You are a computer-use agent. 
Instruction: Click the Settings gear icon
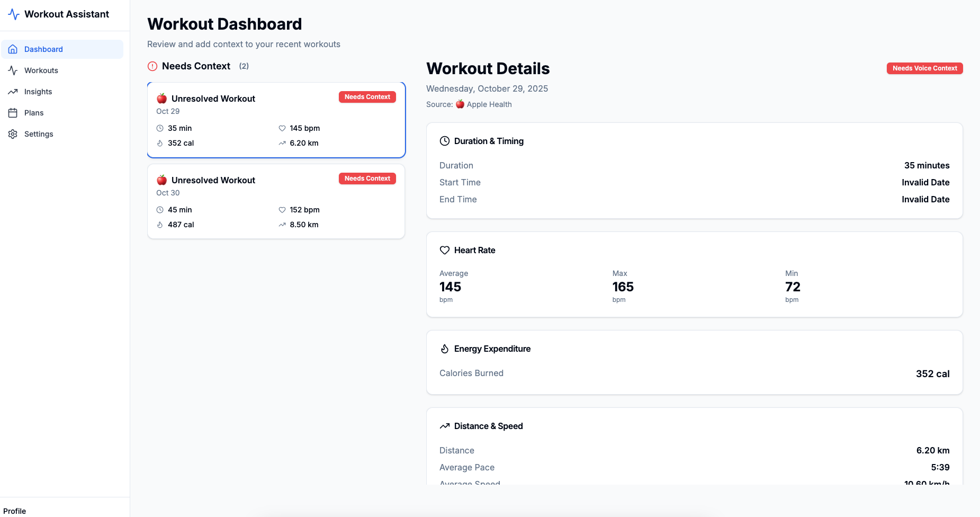coord(13,134)
